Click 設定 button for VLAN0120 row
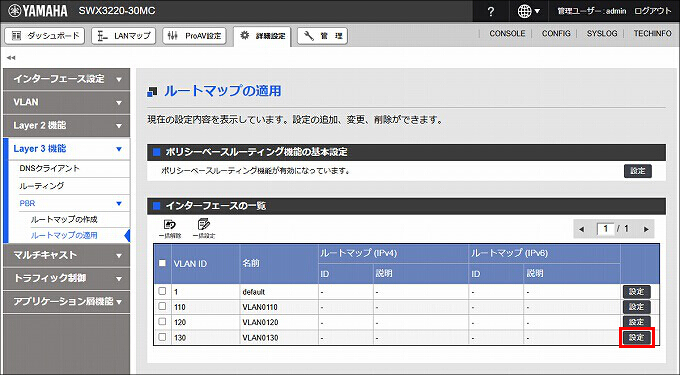The width and height of the screenshot is (680, 375). coord(637,322)
